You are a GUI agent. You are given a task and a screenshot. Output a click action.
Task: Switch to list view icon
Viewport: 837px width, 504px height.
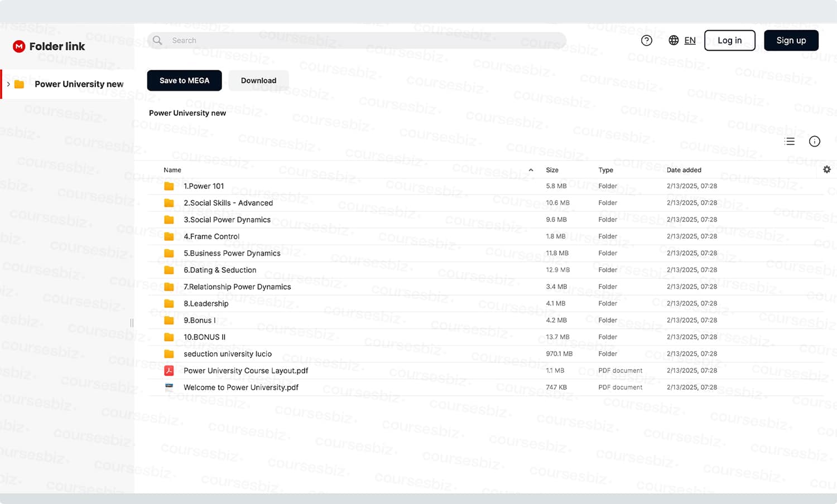click(790, 142)
